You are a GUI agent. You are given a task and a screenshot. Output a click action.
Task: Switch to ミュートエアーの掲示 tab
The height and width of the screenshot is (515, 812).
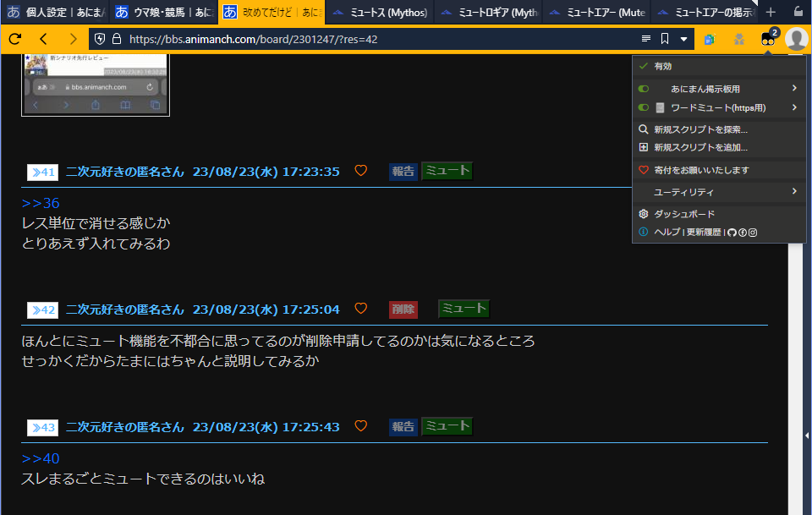point(705,12)
